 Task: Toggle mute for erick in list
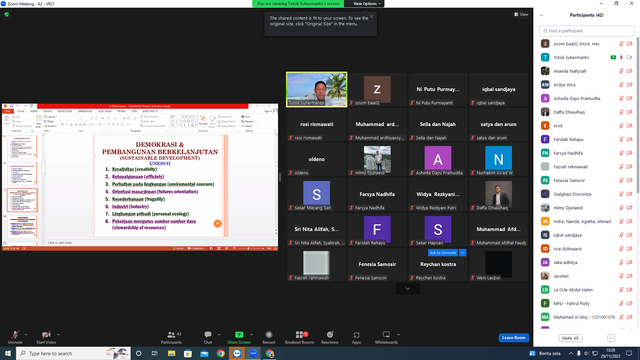coord(621,126)
